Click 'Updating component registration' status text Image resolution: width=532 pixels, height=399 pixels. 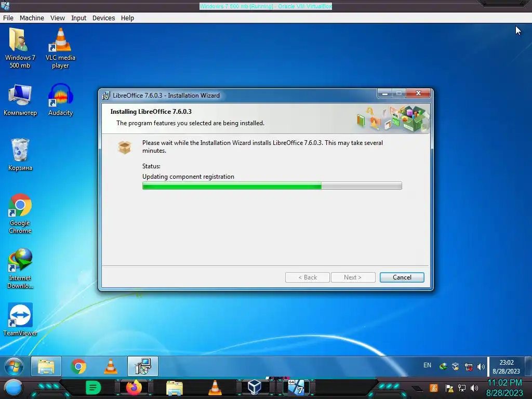(x=188, y=177)
